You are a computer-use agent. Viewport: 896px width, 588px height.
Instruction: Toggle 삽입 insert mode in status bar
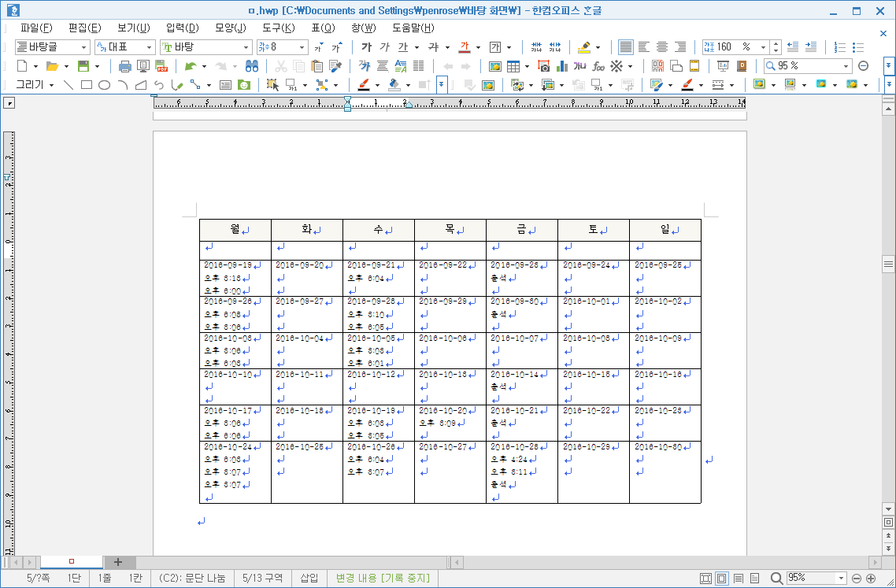coord(309,579)
